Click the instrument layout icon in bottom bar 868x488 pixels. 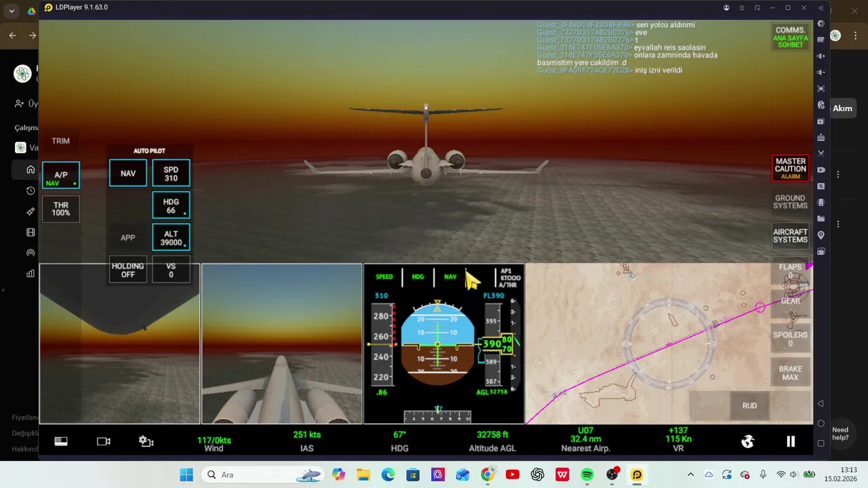pyautogui.click(x=61, y=441)
